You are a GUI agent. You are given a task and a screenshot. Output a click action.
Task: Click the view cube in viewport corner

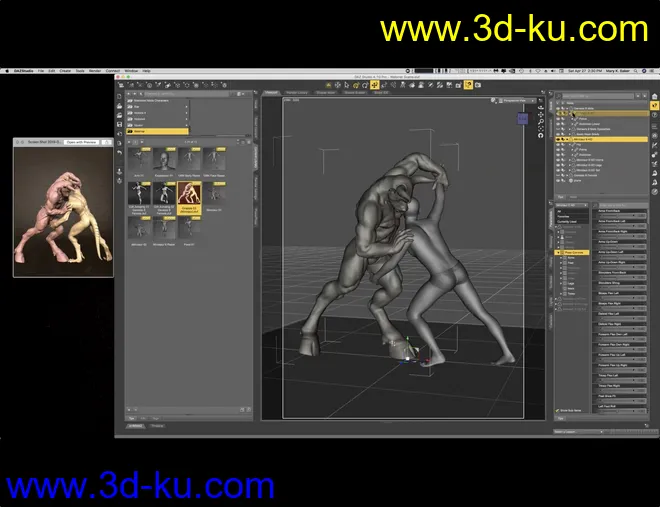coord(521,119)
